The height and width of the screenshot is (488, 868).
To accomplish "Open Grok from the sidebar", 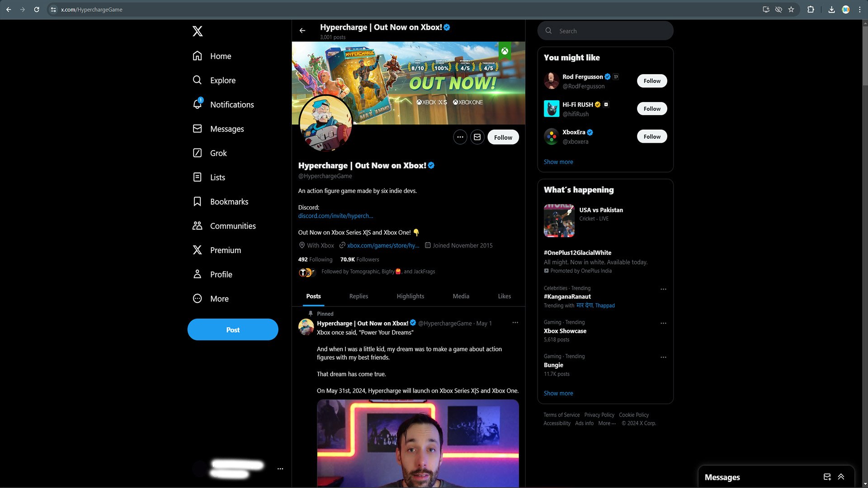I will pyautogui.click(x=210, y=153).
